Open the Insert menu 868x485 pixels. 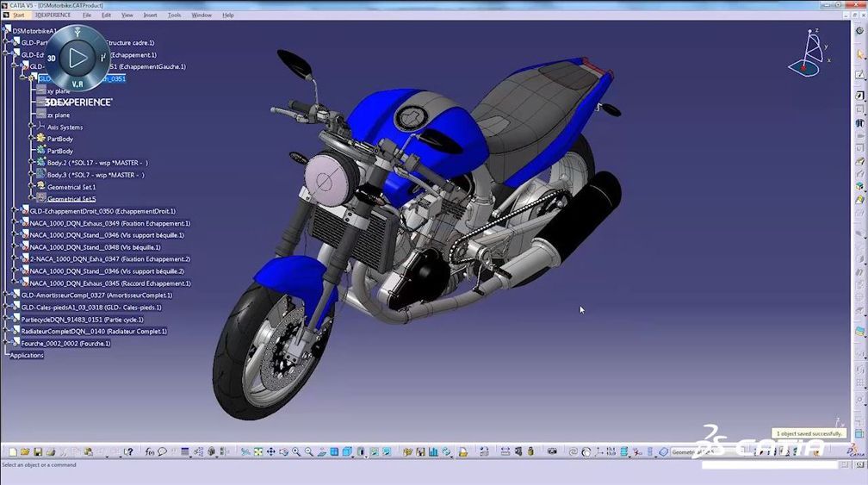click(150, 15)
